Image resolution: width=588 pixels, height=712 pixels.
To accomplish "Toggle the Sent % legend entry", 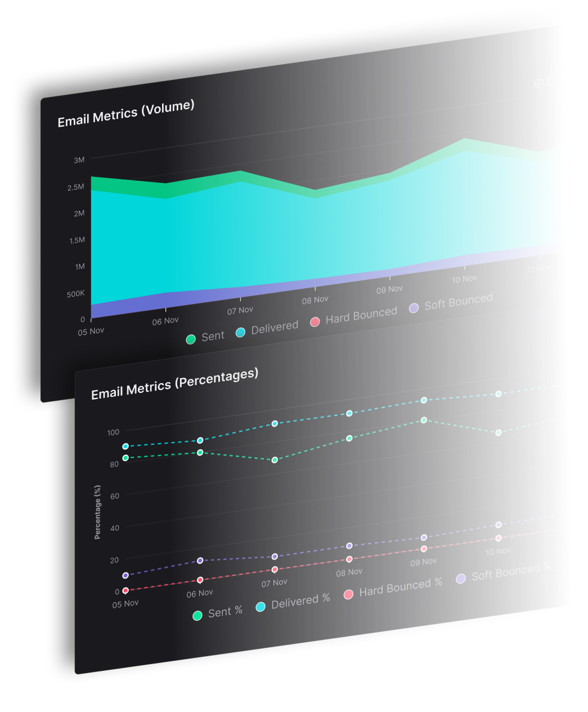I will pyautogui.click(x=198, y=615).
